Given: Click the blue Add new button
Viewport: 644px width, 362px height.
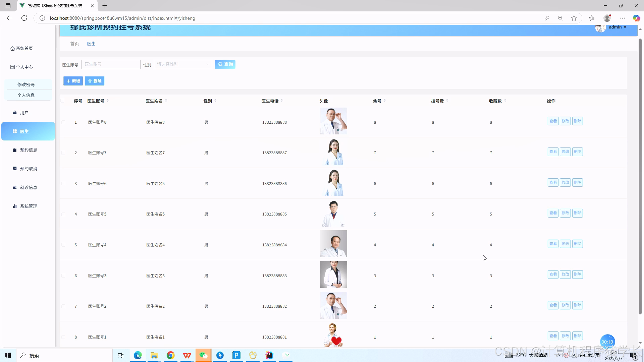Looking at the screenshot, I should [73, 81].
